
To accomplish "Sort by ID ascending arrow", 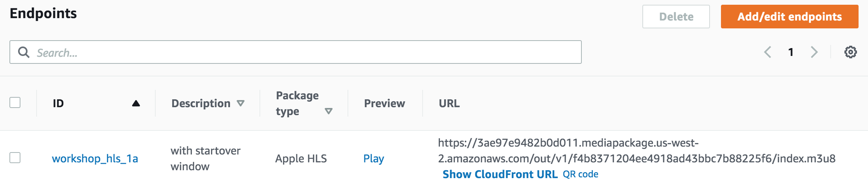I will pyautogui.click(x=136, y=103).
